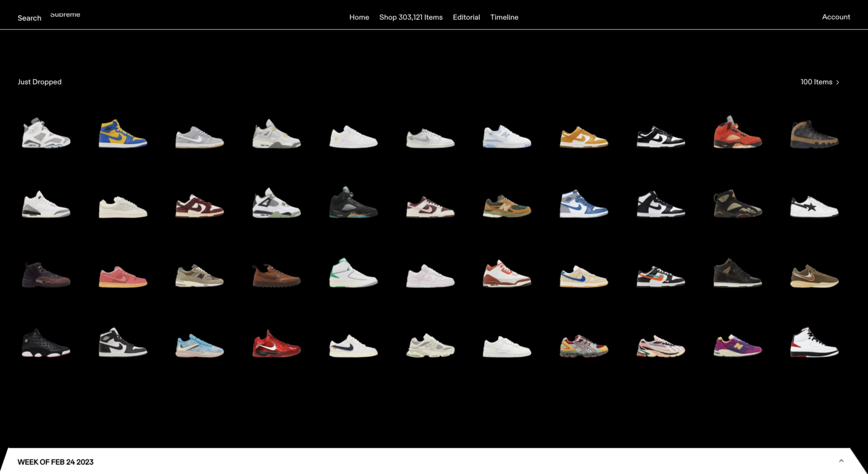Click the Week of Feb 24 2023 label
This screenshot has height=474, width=868.
pyautogui.click(x=55, y=462)
